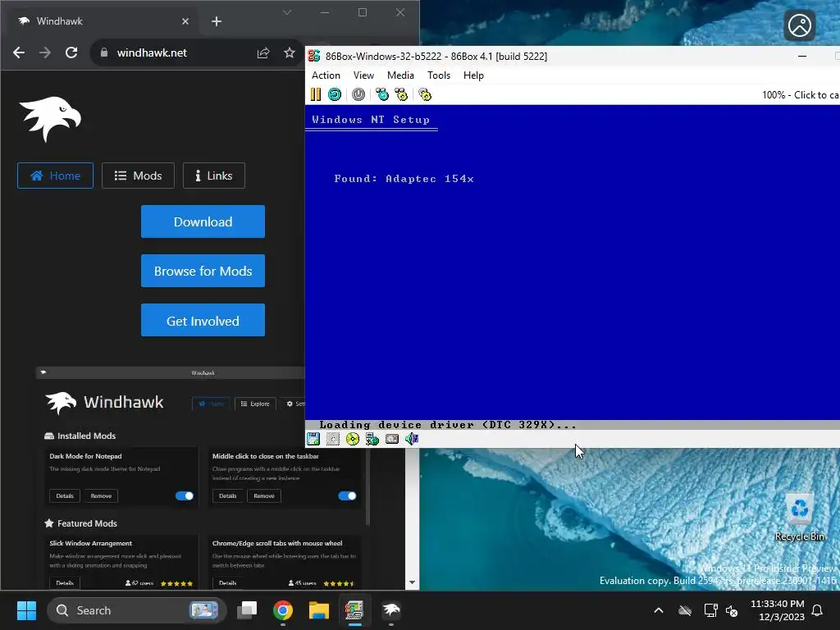The image size is (840, 630).
Task: Click the 86Box title bar app icon
Action: click(x=314, y=57)
